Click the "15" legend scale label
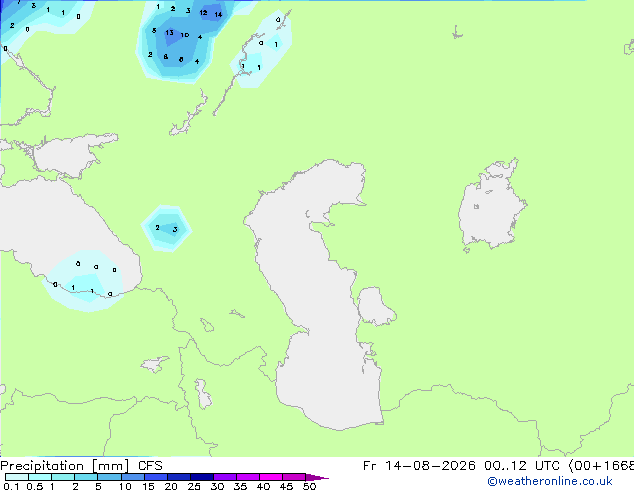 point(148,486)
